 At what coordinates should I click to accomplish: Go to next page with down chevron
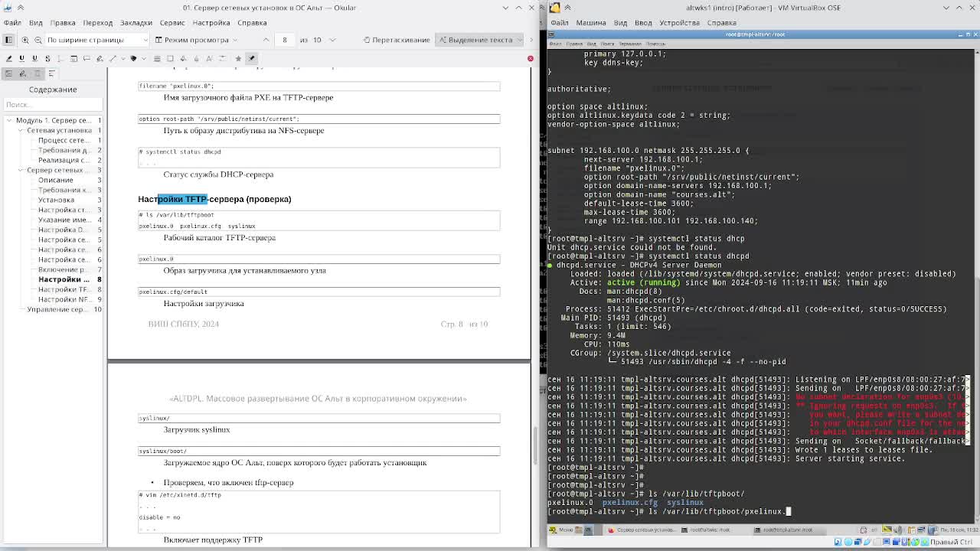pyautogui.click(x=332, y=40)
